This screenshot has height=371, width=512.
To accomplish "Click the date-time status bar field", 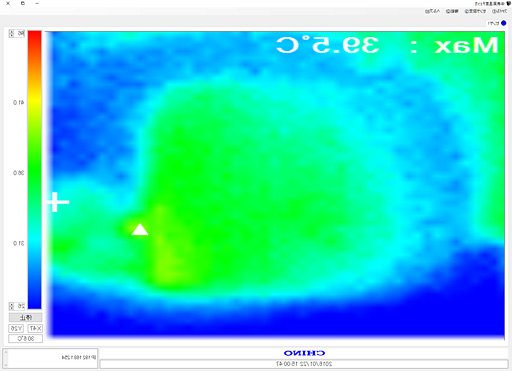I will [304, 364].
